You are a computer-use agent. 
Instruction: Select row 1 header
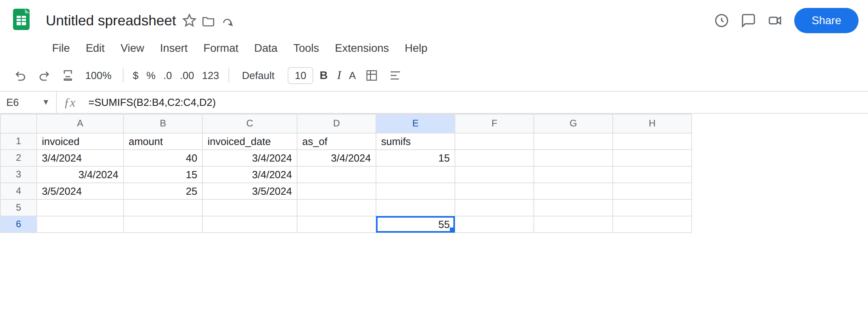pos(19,141)
